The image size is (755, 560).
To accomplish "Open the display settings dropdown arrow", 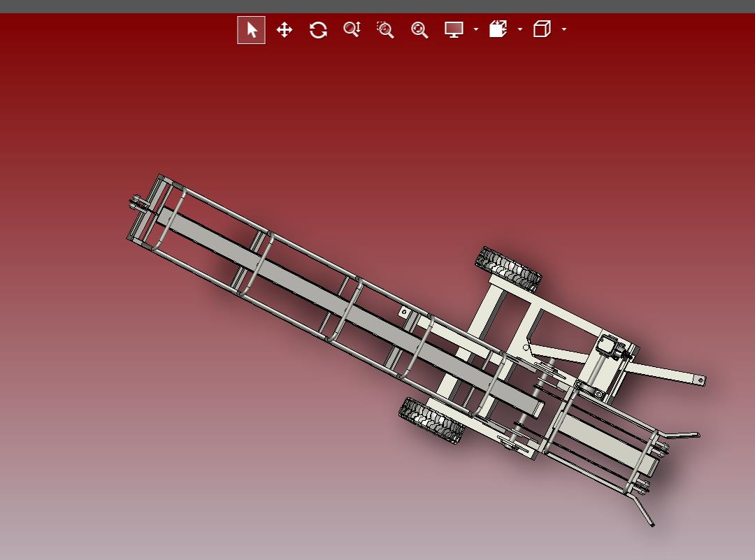I will tap(476, 29).
